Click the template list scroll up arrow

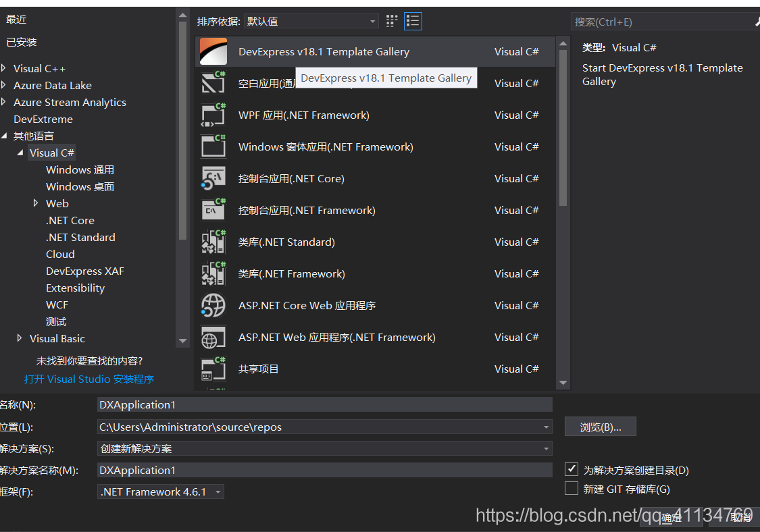tap(563, 44)
